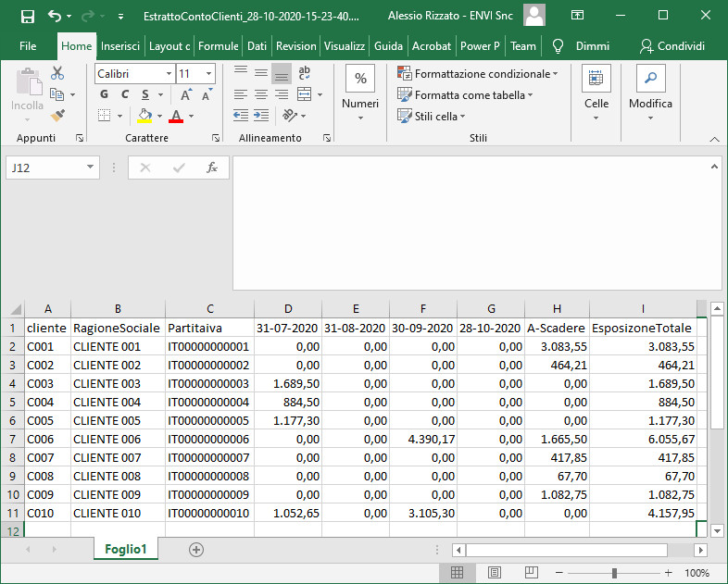Select the Format Painter brush icon
This screenshot has width=728, height=584.
point(57,115)
